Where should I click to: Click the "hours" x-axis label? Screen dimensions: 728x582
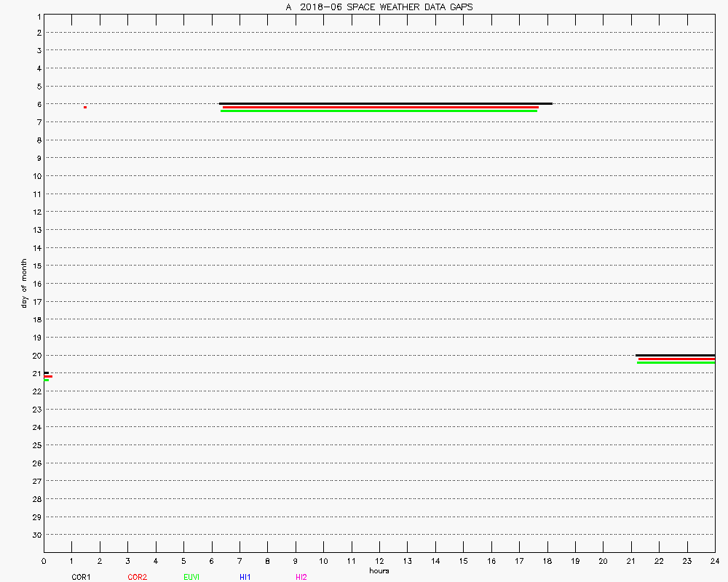[379, 570]
